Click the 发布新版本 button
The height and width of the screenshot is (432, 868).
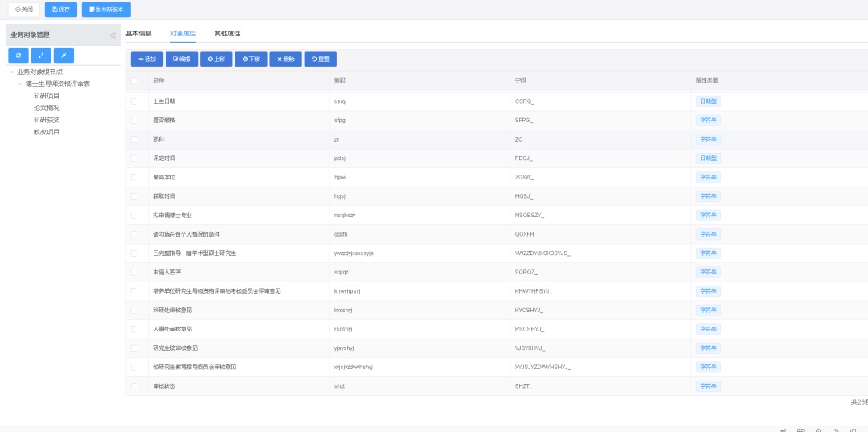106,10
